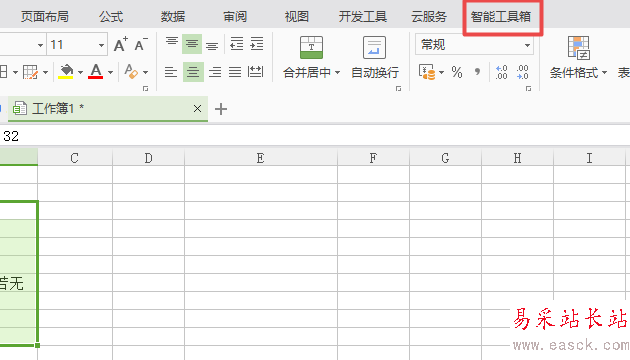Open the 公式 ribbon tab
Image resolution: width=630 pixels, height=360 pixels.
click(111, 16)
